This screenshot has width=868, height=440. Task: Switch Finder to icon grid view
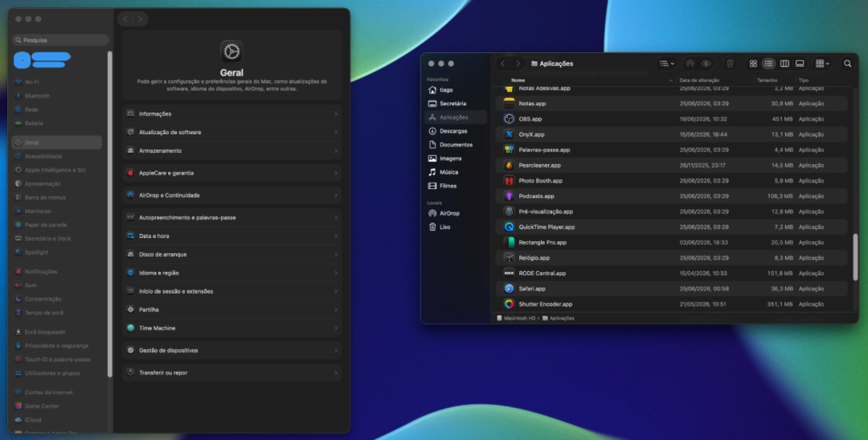click(x=753, y=64)
